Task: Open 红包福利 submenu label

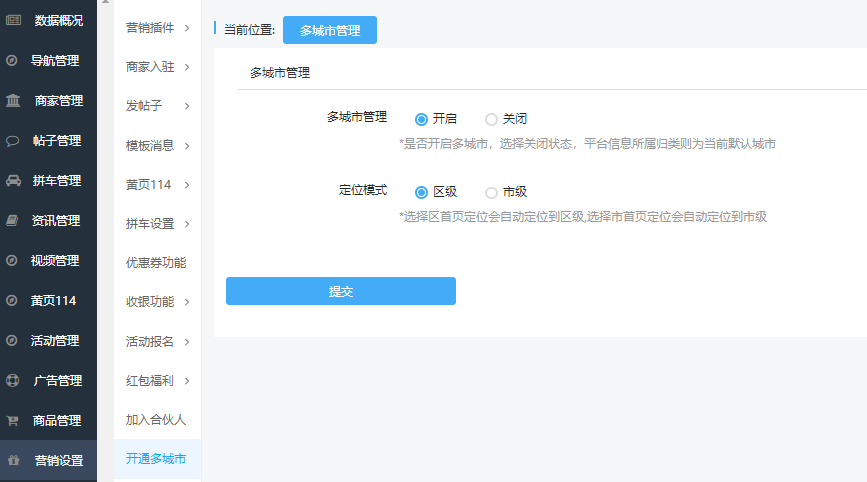Action: click(x=150, y=380)
